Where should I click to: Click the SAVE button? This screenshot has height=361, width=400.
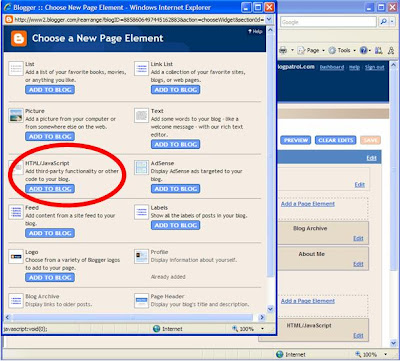pos(370,140)
